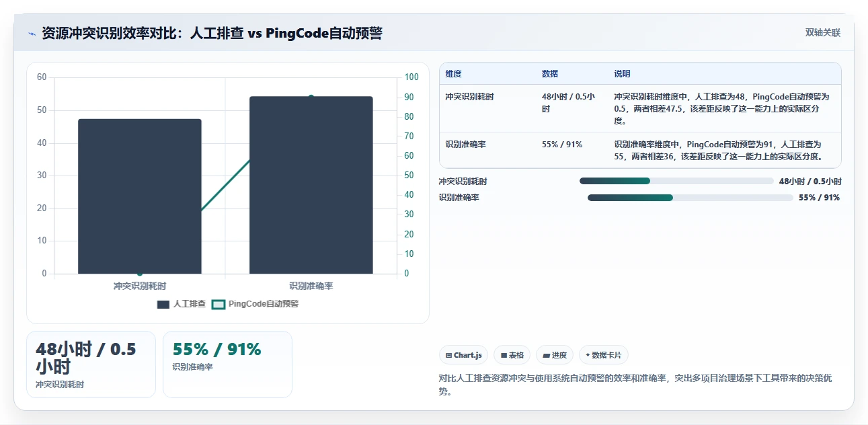
Task: Toggle the PingCode自动预警 legend swatch
Action: coord(219,304)
